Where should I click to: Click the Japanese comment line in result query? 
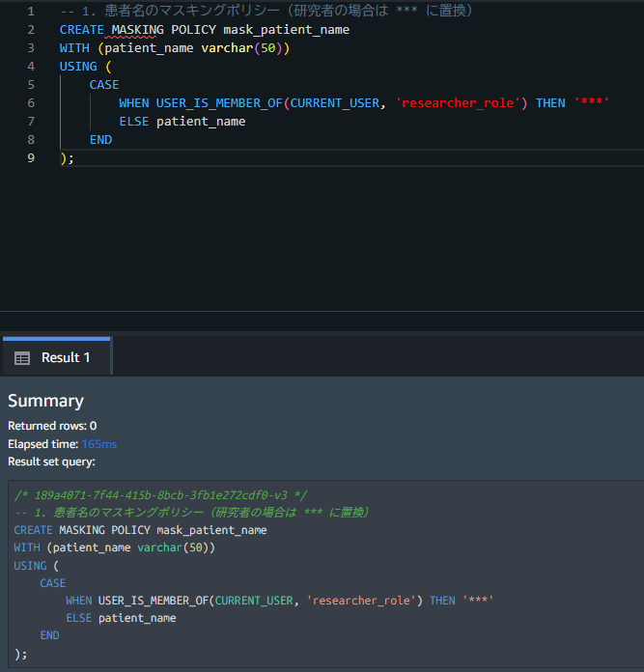[x=191, y=513]
